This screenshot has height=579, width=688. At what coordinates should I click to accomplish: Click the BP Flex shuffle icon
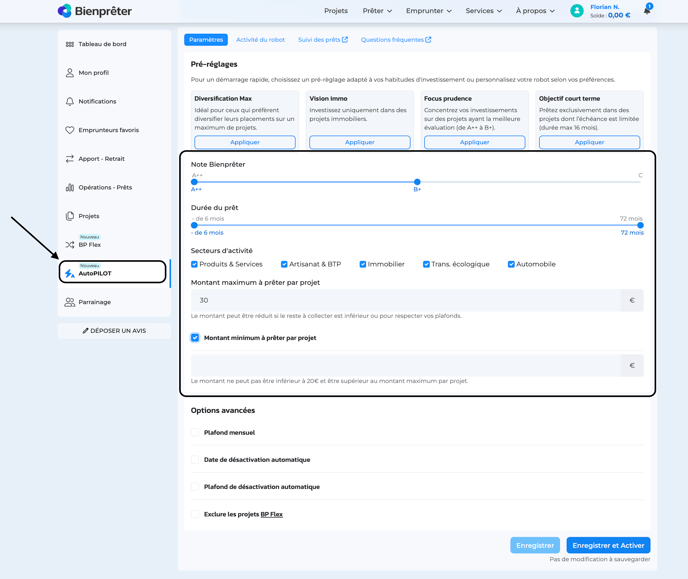pos(70,245)
